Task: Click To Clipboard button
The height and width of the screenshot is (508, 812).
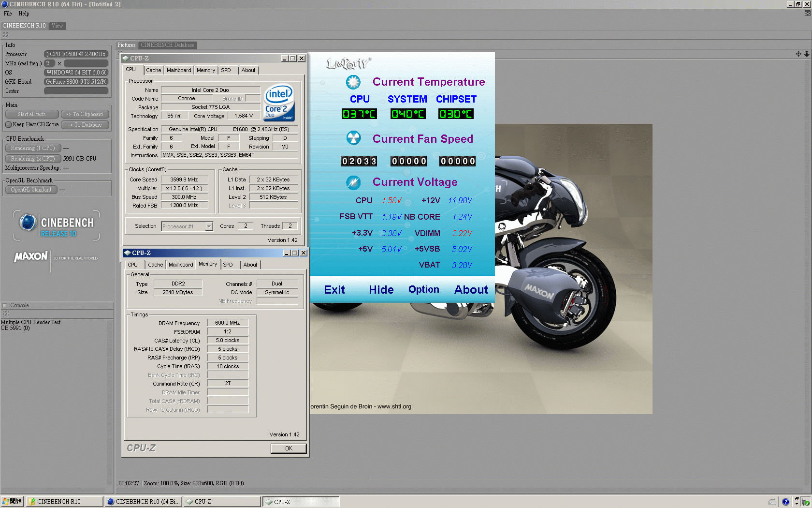Action: pos(85,114)
